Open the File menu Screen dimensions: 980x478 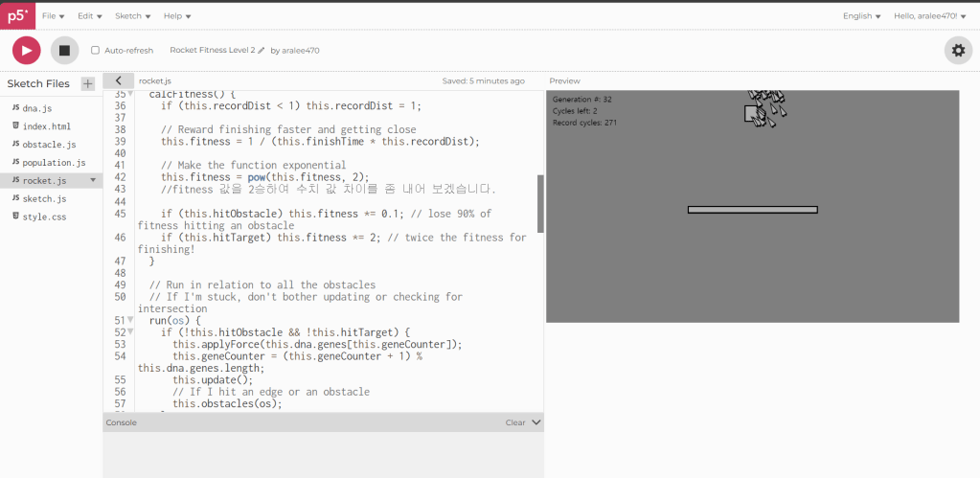tap(53, 16)
